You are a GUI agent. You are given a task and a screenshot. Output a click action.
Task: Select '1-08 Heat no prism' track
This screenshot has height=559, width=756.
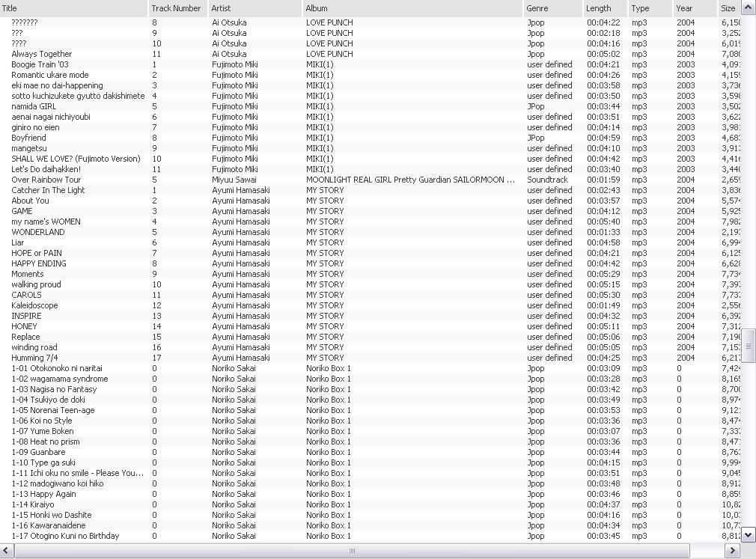371,442
